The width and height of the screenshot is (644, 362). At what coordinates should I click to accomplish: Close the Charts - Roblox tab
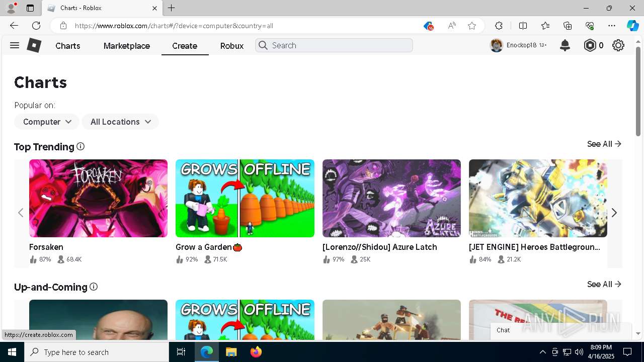(154, 8)
